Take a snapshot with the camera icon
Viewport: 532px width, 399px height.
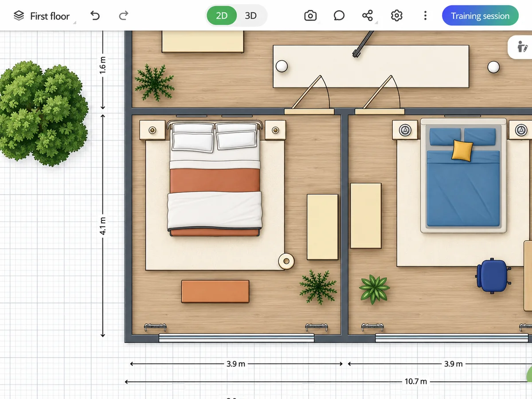tap(310, 16)
